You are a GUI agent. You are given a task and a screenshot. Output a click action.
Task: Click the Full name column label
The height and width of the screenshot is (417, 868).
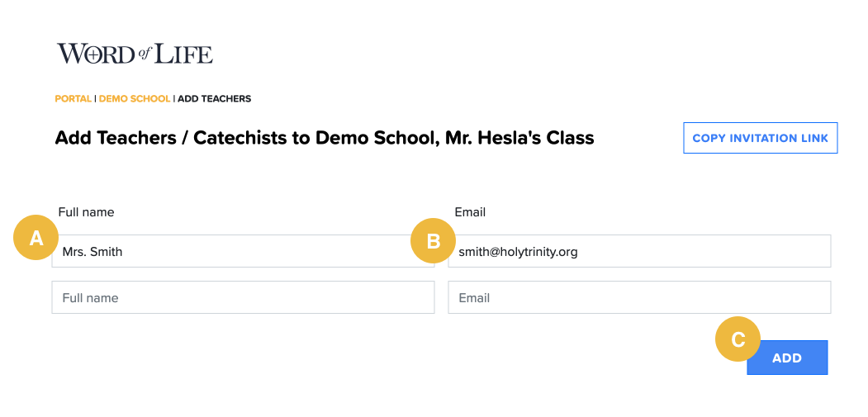[x=87, y=212]
